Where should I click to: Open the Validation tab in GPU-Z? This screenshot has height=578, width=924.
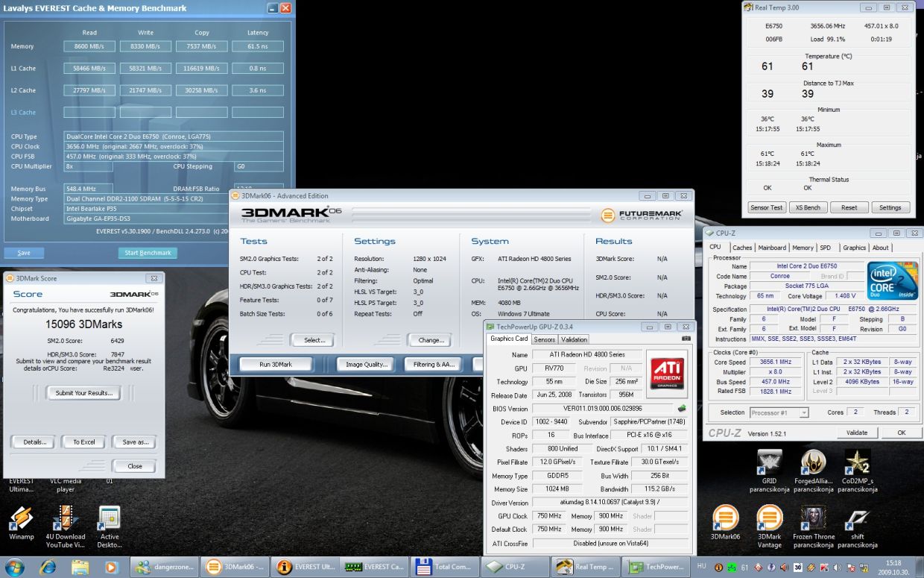(574, 339)
